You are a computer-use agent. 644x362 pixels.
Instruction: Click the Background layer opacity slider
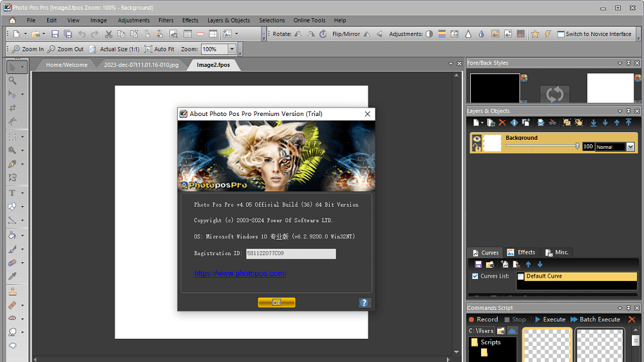541,146
